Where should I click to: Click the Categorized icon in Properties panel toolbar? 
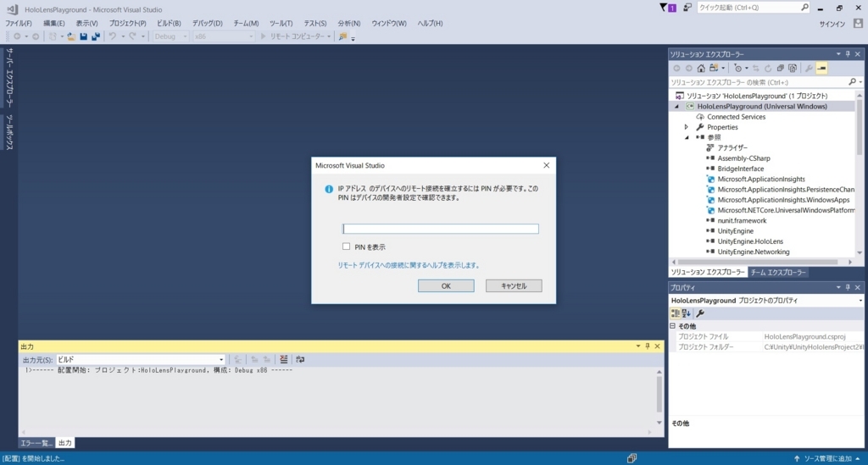click(x=676, y=313)
